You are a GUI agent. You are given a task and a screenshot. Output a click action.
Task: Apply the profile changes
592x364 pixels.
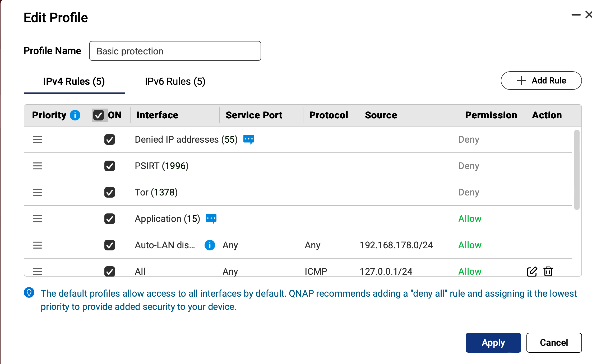[493, 343]
